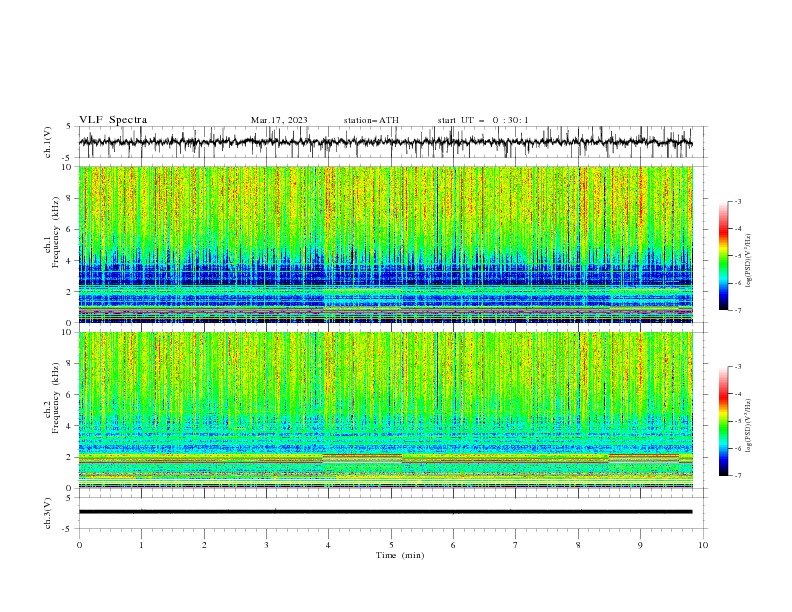This screenshot has height=612, width=792.
Task: Click the "5" tick on ch.1(V) axis
Action: coord(69,127)
